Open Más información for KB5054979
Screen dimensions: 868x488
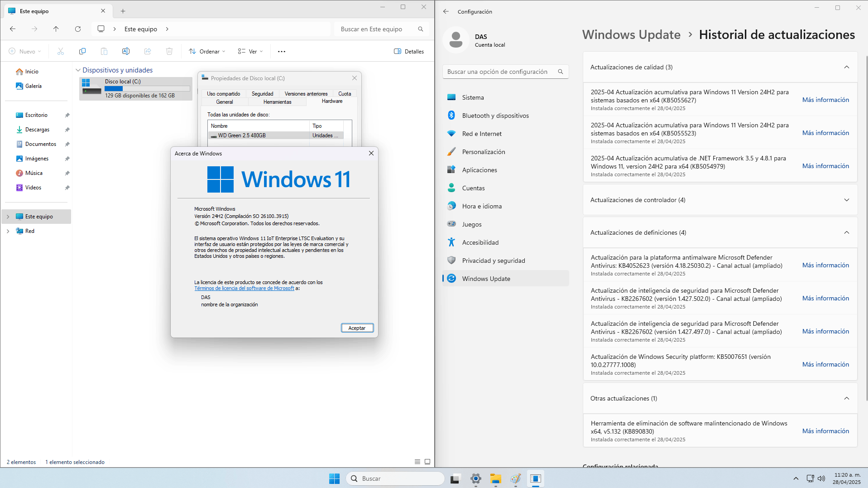click(x=825, y=166)
